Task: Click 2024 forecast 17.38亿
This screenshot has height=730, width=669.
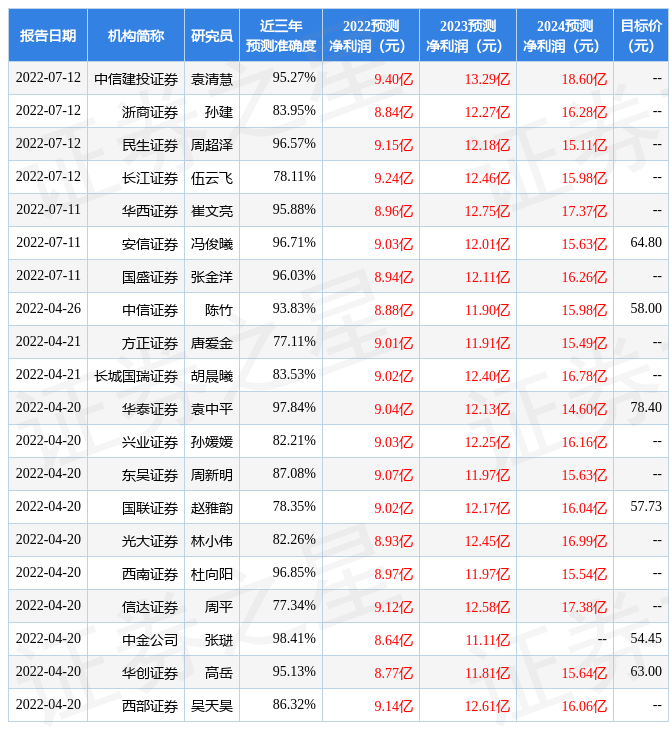Action: [x=584, y=608]
